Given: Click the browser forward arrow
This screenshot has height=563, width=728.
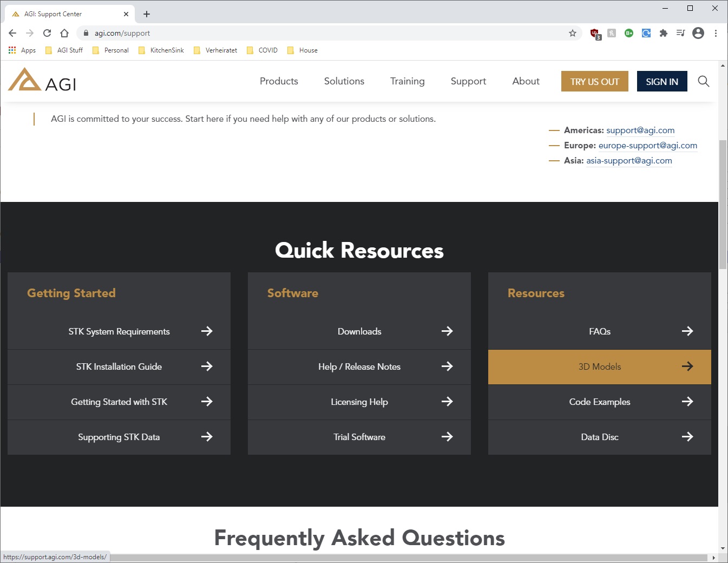Looking at the screenshot, I should point(30,33).
